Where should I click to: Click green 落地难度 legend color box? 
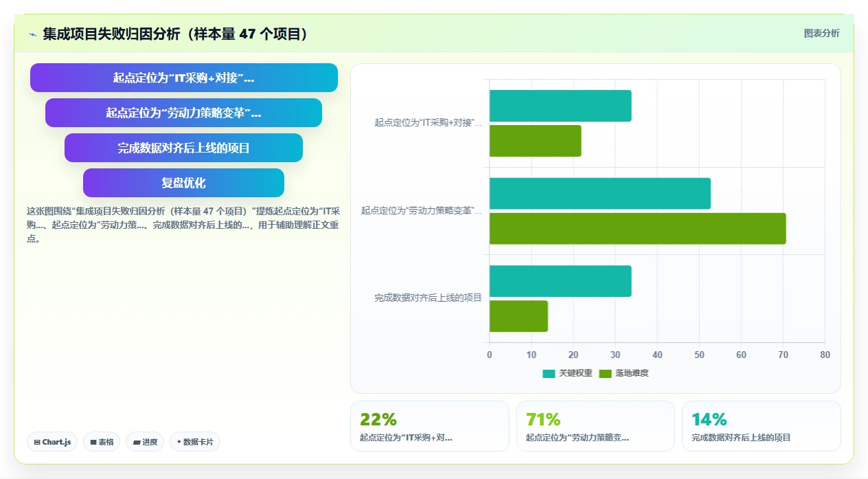coord(605,374)
